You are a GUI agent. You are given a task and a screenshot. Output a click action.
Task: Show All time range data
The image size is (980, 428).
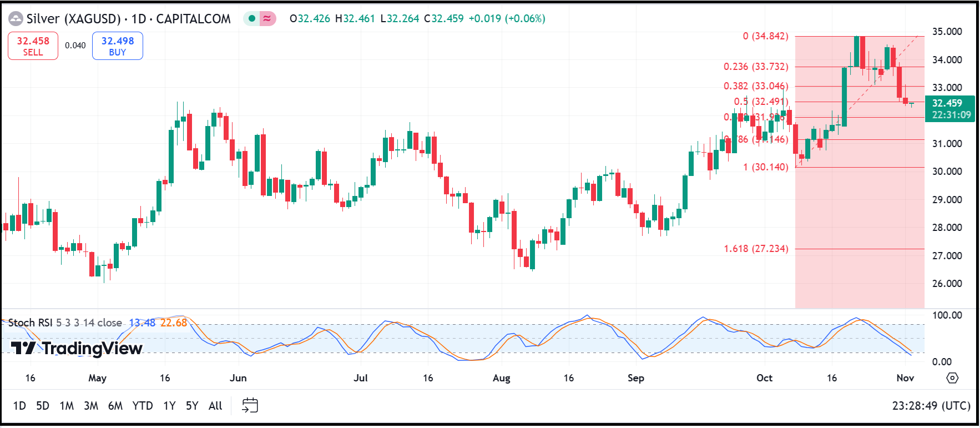(x=215, y=406)
